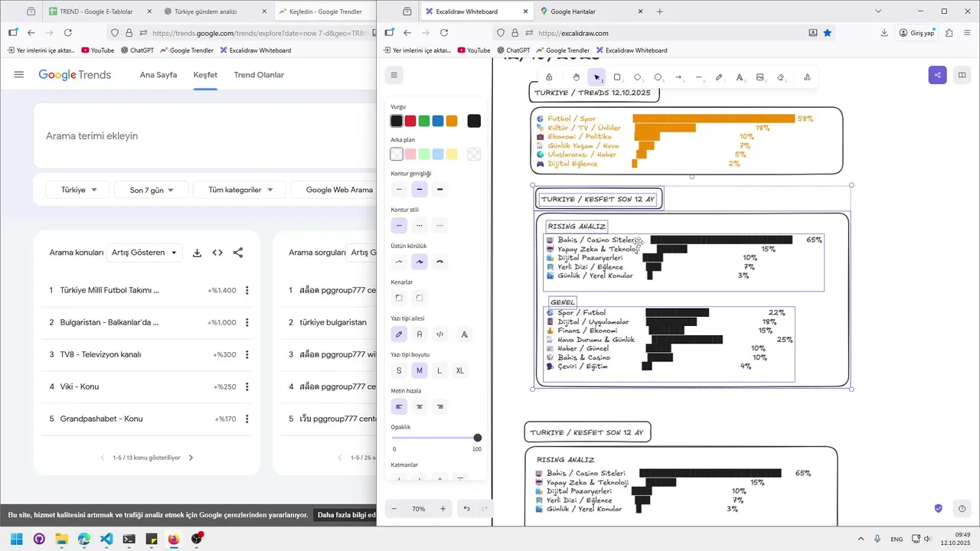Right align text under Metin hizala
980x551 pixels.
pyautogui.click(x=439, y=407)
